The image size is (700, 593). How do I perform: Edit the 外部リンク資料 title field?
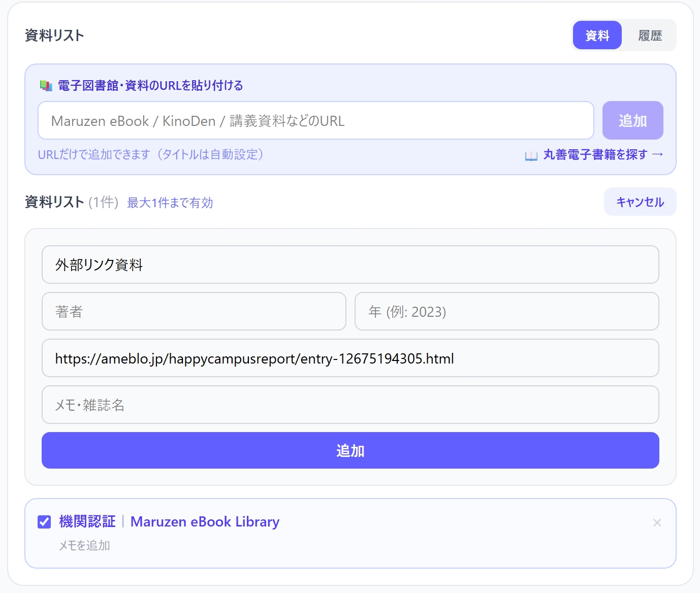[x=350, y=265]
